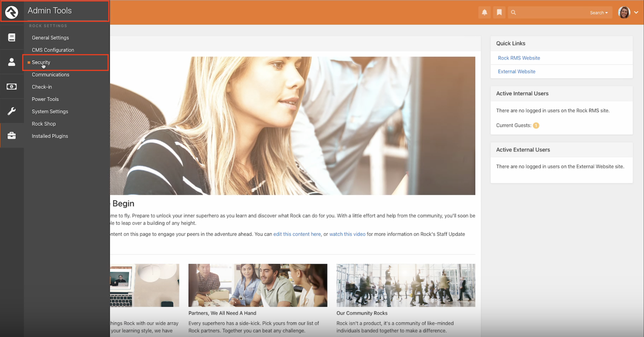644x337 pixels.
Task: Open the Admin Tools briefcase icon
Action: [x=11, y=136]
